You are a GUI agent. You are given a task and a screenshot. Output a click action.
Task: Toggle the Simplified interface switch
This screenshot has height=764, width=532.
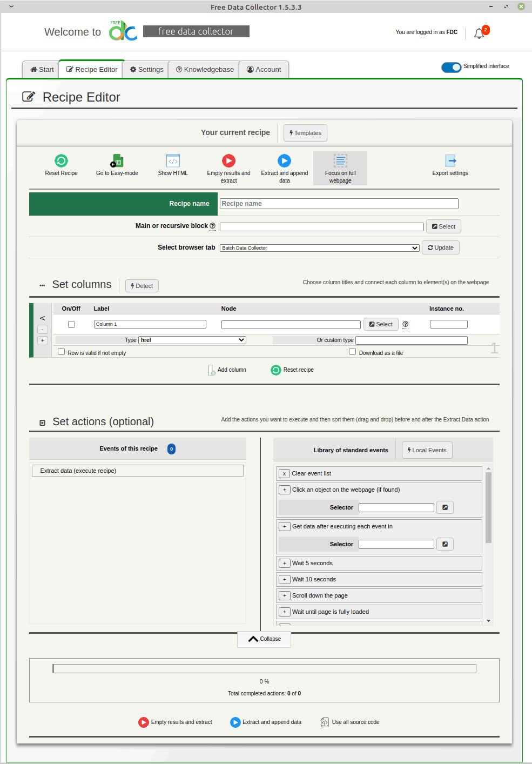(x=451, y=67)
